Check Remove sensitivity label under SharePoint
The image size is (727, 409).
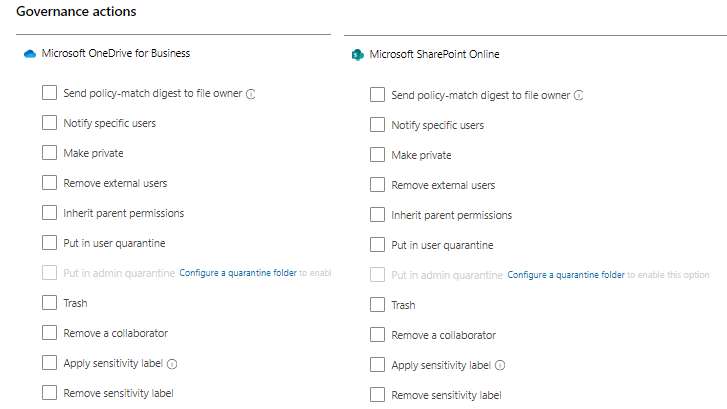click(377, 395)
